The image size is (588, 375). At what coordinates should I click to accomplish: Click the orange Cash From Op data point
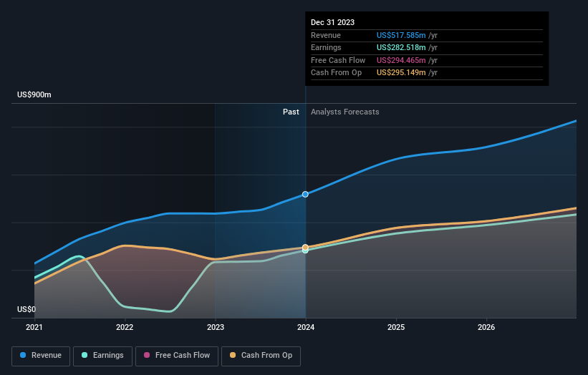point(305,247)
